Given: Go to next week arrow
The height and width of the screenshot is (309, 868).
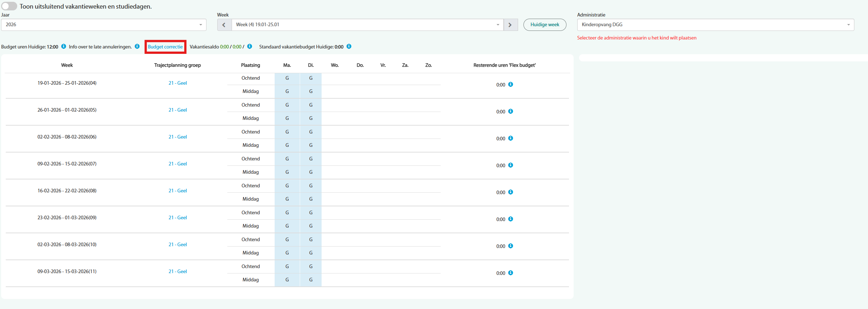Looking at the screenshot, I should [x=510, y=25].
